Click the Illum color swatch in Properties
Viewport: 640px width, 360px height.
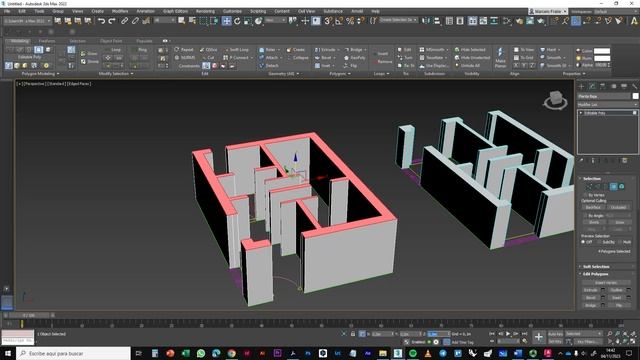602,58
